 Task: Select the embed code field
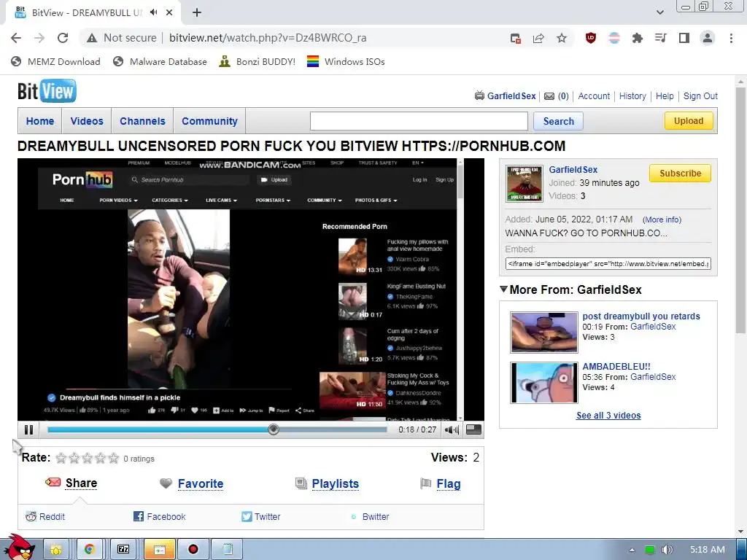608,263
